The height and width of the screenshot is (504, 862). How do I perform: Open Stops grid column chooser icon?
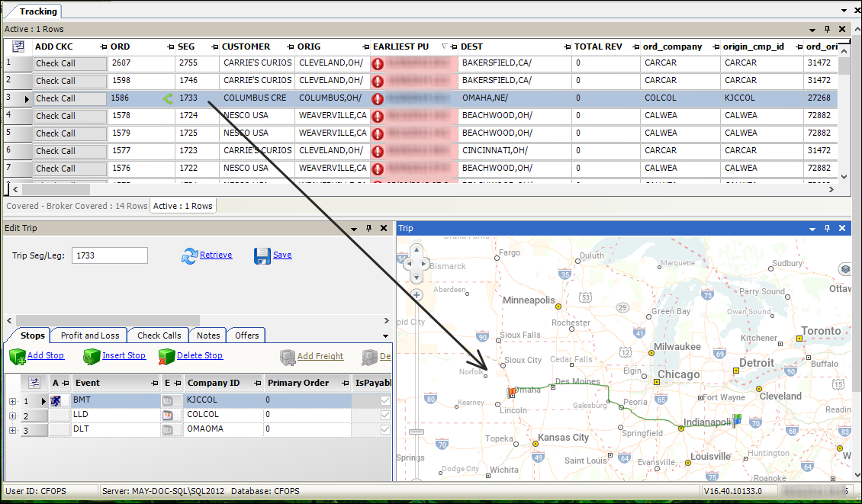click(34, 383)
